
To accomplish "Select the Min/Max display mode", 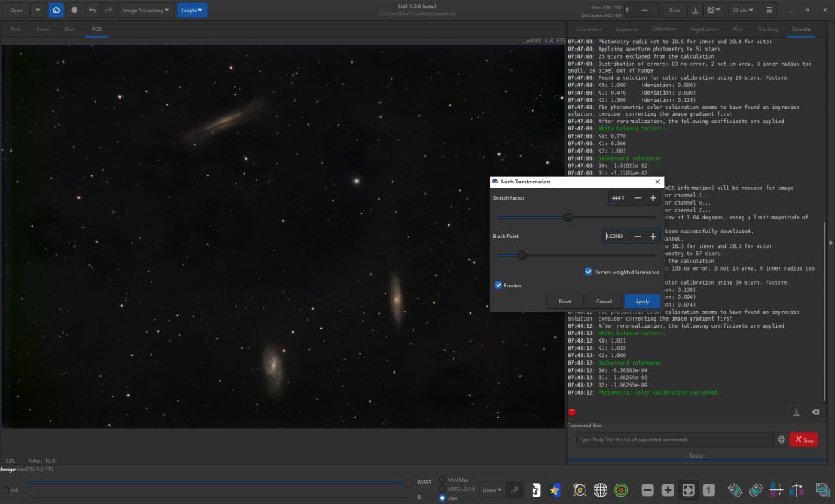I will point(442,480).
